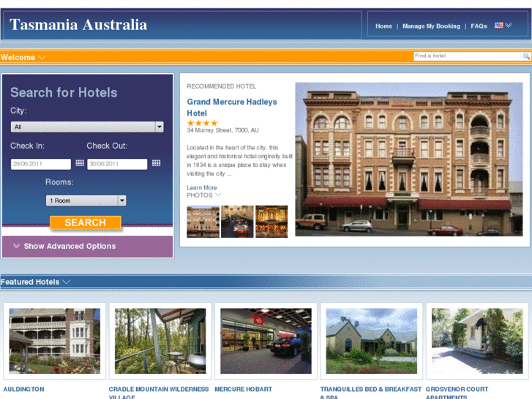Click the Learn More link

click(201, 187)
